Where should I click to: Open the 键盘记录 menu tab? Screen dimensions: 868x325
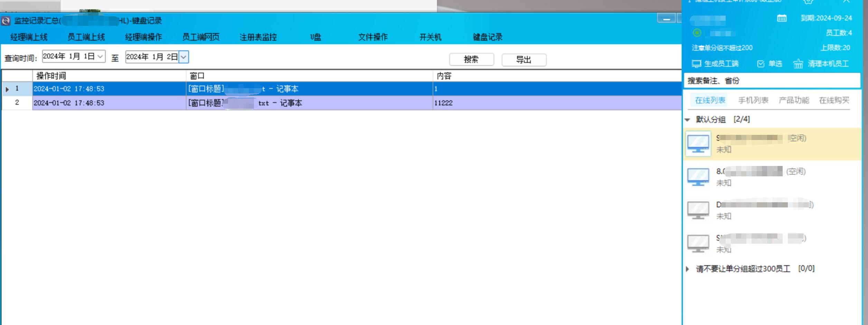tap(487, 37)
